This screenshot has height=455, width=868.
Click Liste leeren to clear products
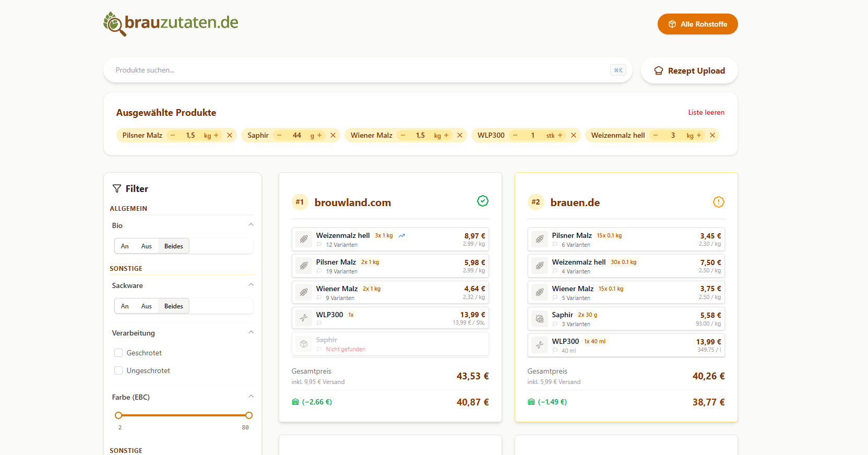pyautogui.click(x=706, y=112)
